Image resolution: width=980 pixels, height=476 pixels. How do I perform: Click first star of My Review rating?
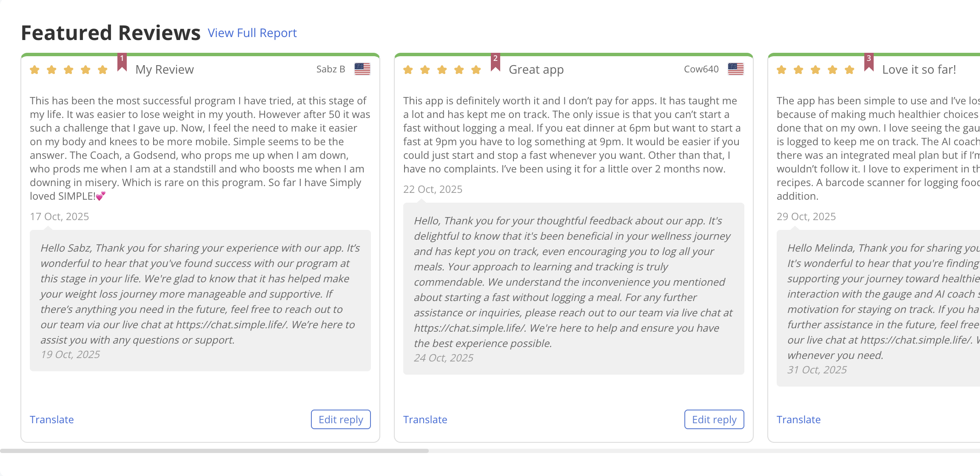35,70
